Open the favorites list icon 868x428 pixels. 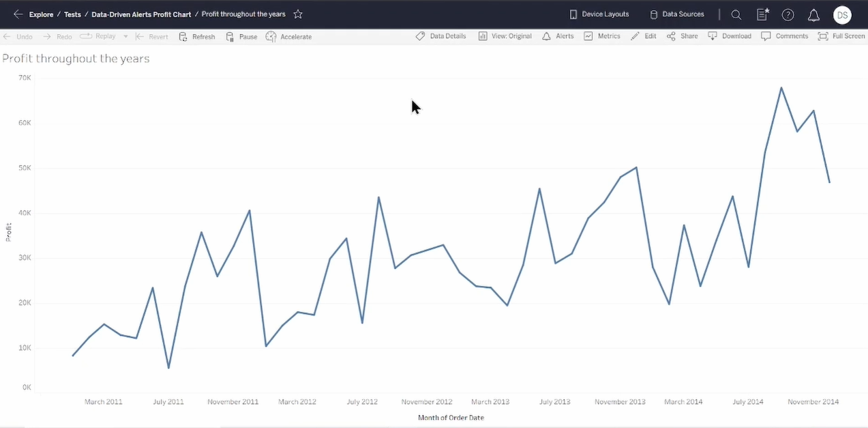762,14
